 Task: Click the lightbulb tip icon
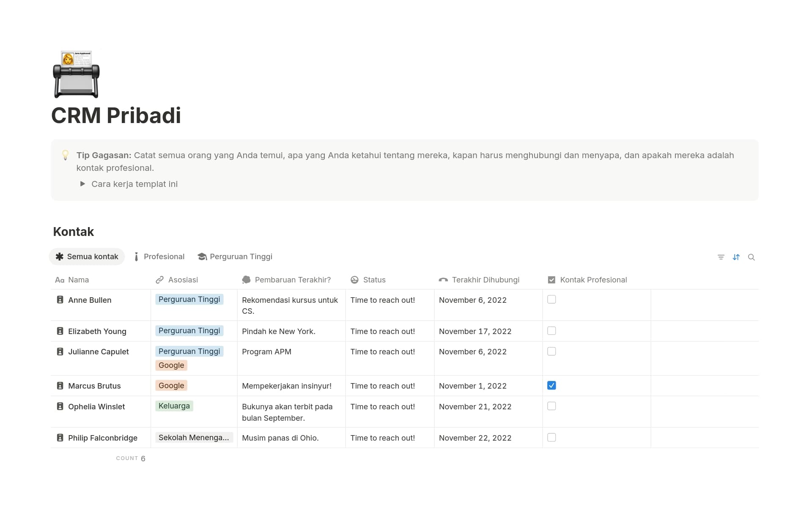point(66,155)
